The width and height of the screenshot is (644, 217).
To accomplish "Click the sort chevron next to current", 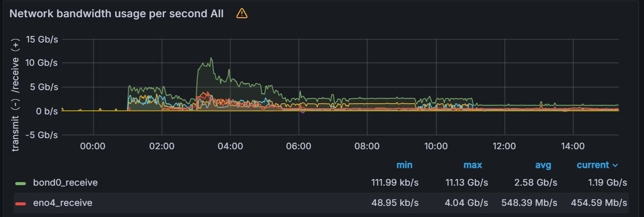I will [615, 165].
